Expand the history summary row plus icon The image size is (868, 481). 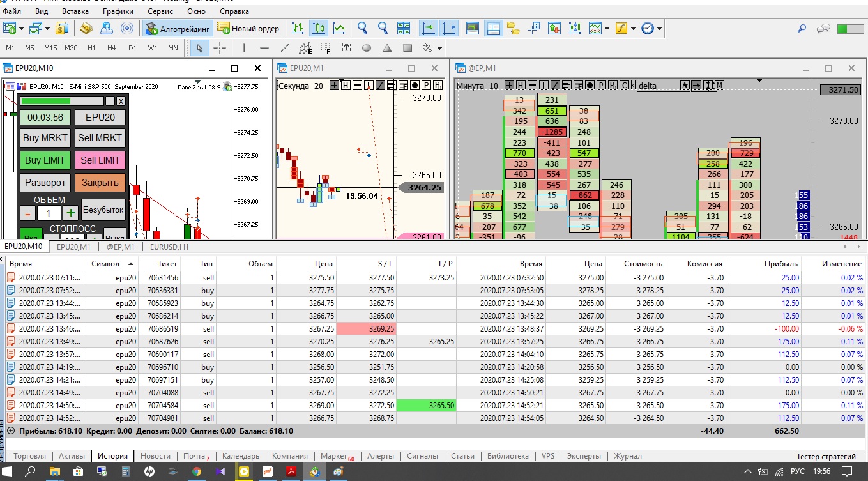[x=11, y=431]
